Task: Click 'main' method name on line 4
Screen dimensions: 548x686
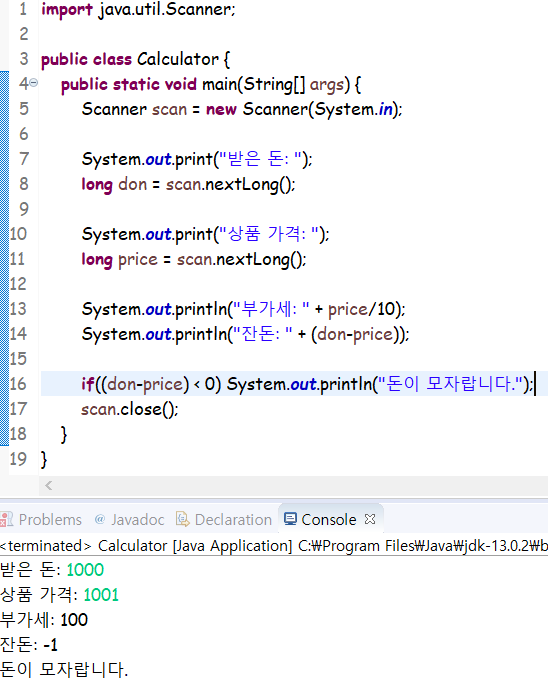Action: [x=219, y=84]
